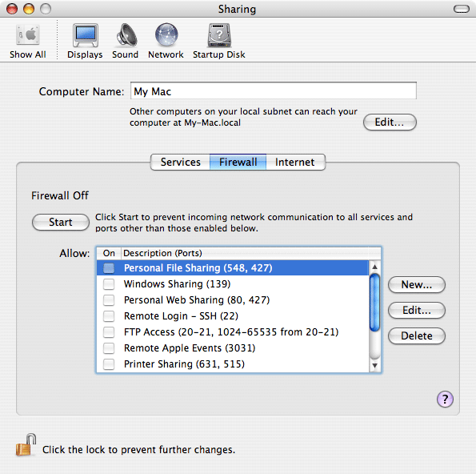Enable Remote Login - SSH checkbox
Viewport: 476px width, 474px height.
tap(109, 316)
